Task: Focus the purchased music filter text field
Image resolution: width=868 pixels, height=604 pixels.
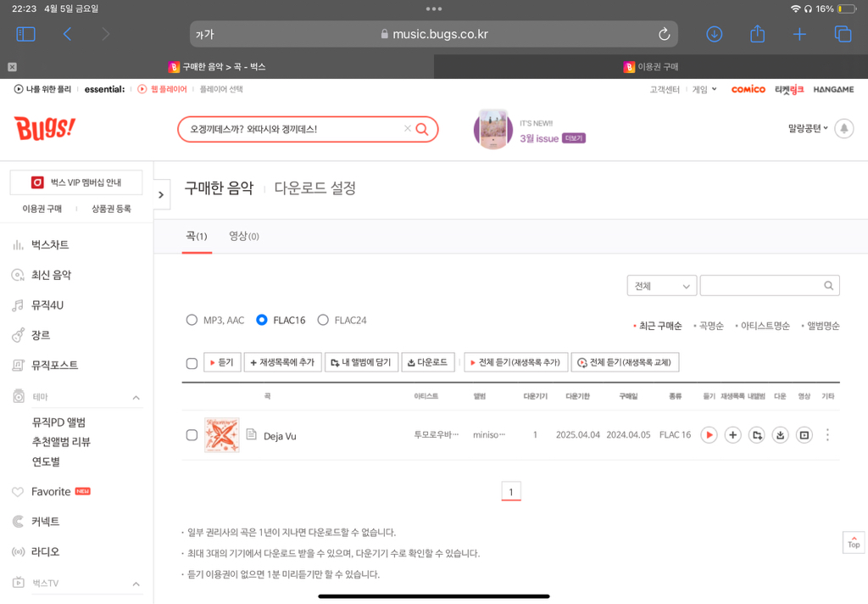Action: (x=770, y=286)
